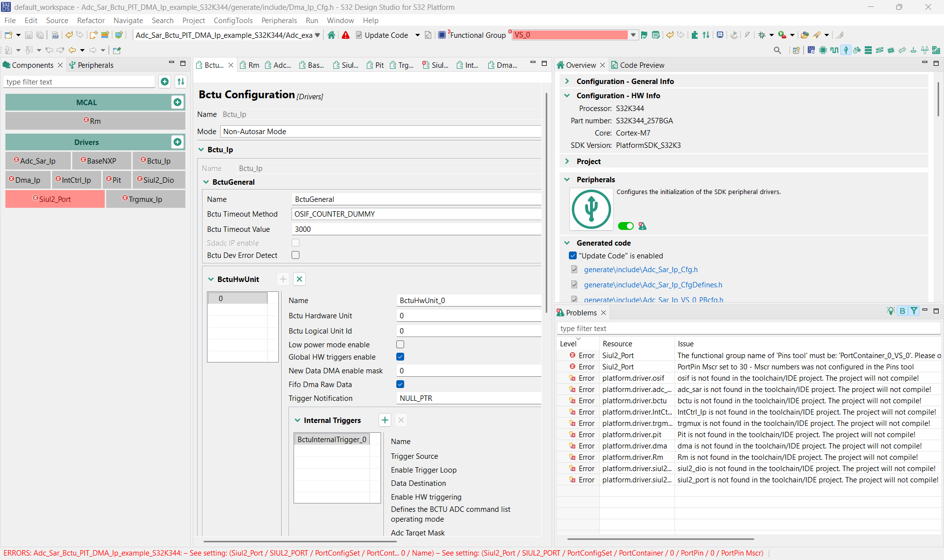Select BctuInternalTrigger_0 in the list

click(332, 439)
